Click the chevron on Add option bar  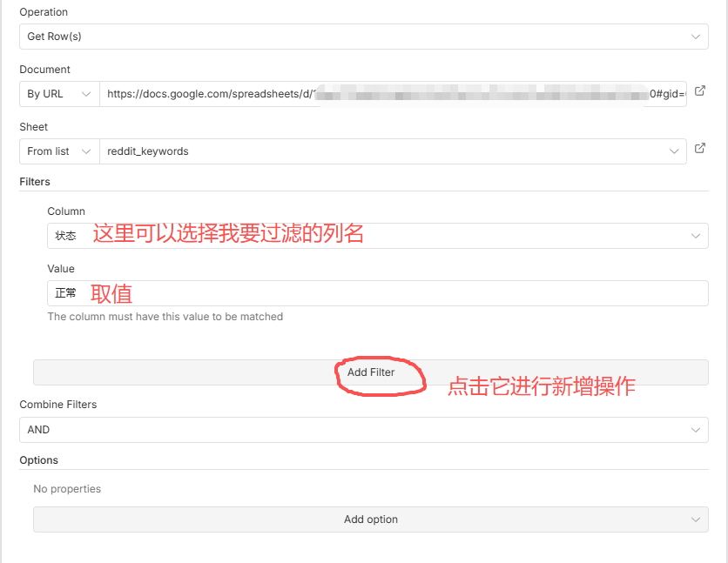695,519
